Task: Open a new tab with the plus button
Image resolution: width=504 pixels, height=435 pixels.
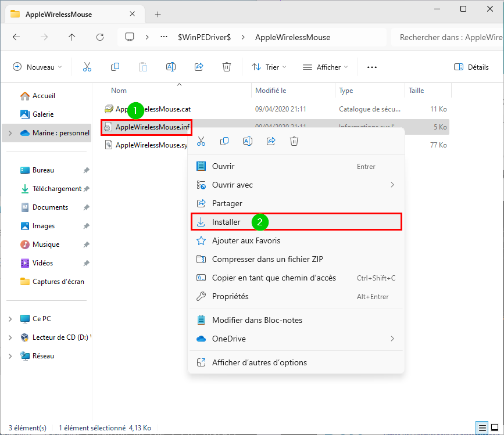Action: point(158,14)
